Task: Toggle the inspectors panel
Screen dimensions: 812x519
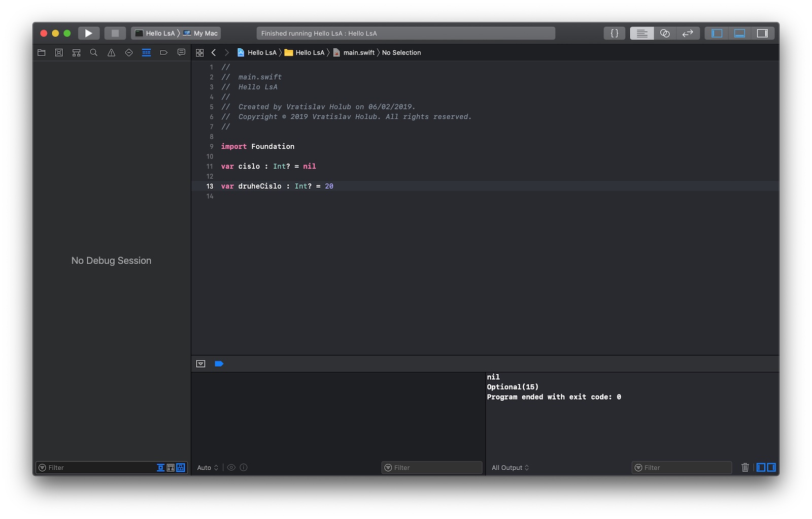Action: pos(762,34)
